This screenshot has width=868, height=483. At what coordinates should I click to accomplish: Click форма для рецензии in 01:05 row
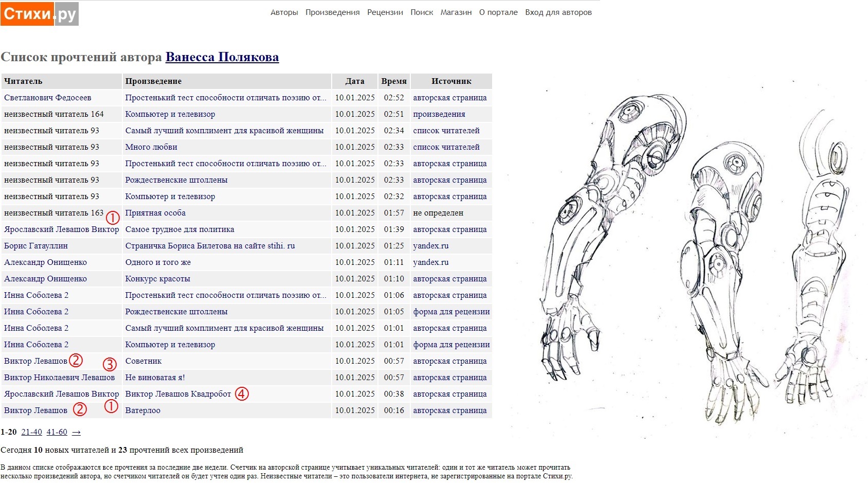click(451, 312)
